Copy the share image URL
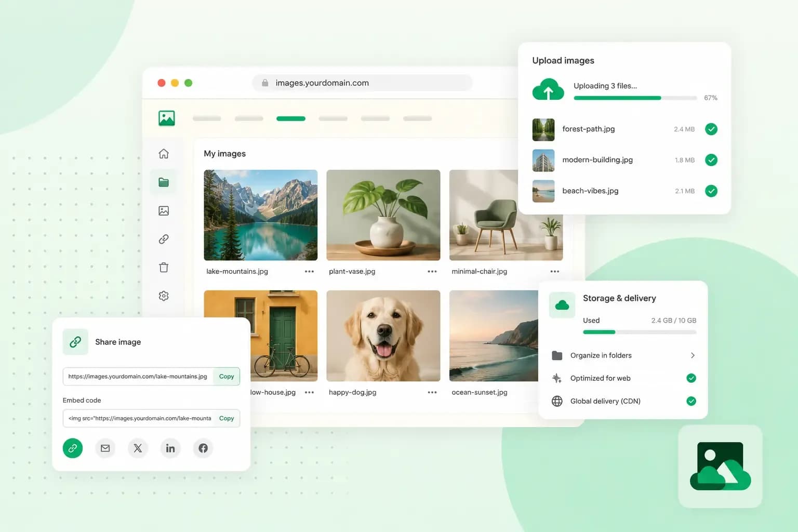Screen dimensions: 798x532 227,377
